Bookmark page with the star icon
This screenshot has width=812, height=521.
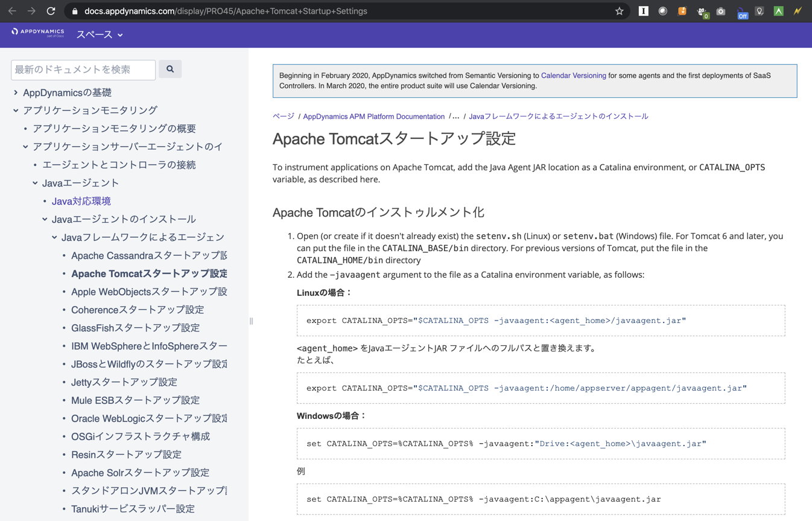pos(619,11)
